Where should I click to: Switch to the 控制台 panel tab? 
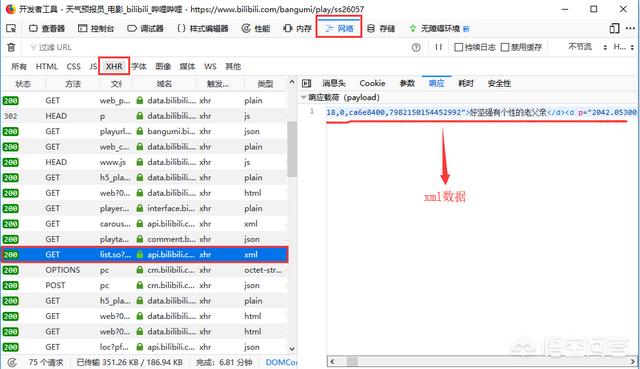pos(96,28)
